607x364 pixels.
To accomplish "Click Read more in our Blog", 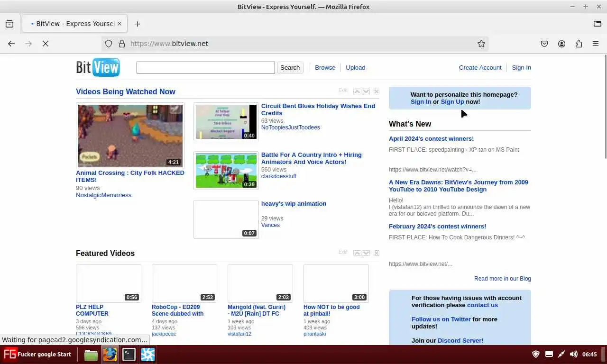I will coord(503,279).
